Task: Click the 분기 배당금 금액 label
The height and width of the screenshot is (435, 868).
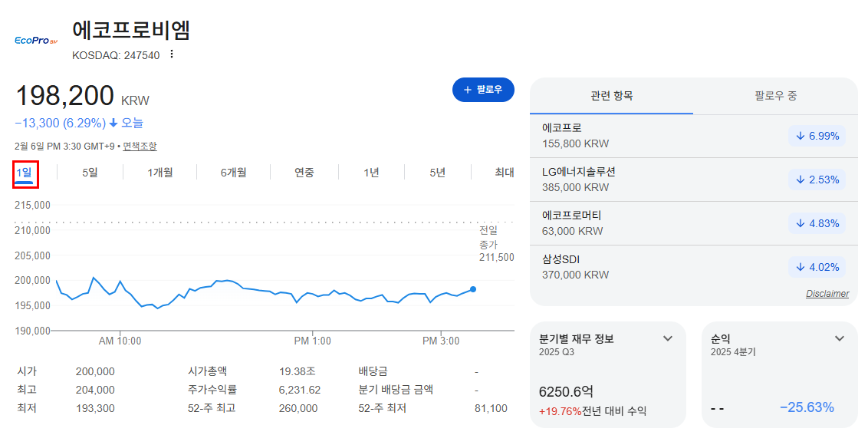Action: point(396,390)
